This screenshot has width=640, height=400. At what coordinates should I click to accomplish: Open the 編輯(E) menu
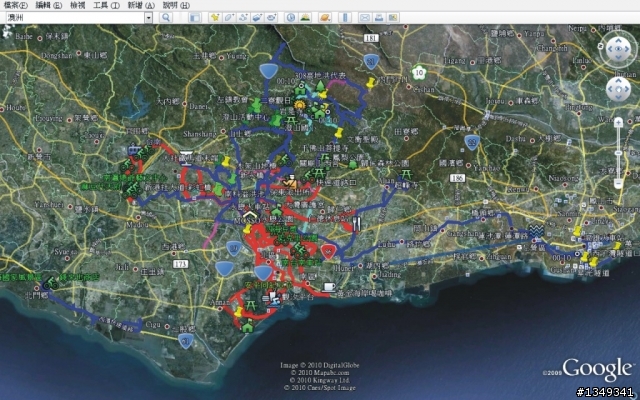coord(49,5)
